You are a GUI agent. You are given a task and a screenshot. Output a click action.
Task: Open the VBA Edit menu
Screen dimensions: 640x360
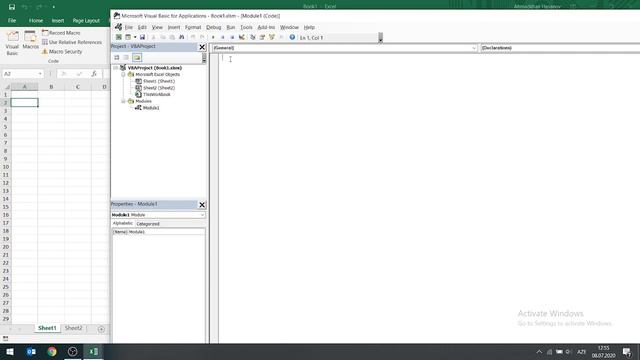click(142, 27)
